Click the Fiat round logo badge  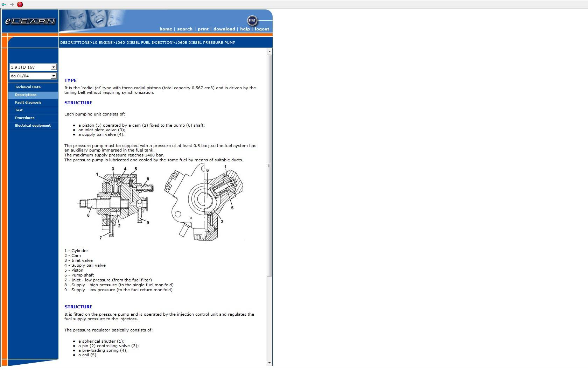click(252, 20)
